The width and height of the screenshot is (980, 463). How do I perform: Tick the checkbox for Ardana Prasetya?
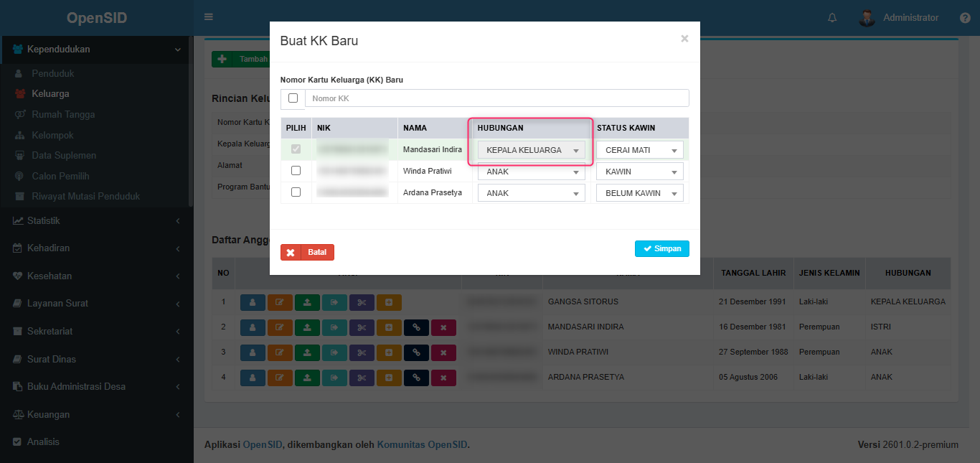point(296,192)
